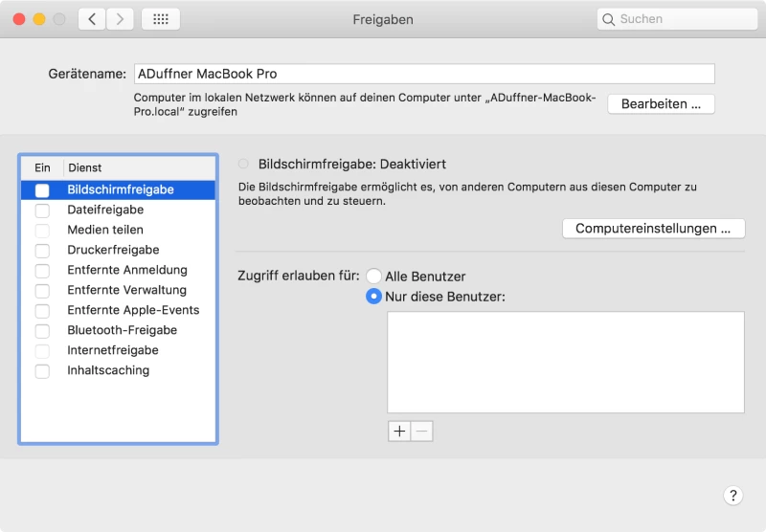Minimize the Freigaben window
766x532 pixels.
tap(39, 19)
